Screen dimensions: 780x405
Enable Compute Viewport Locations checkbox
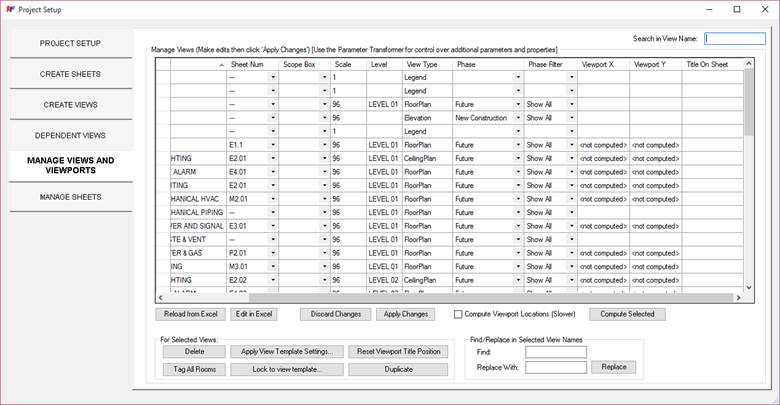[459, 314]
